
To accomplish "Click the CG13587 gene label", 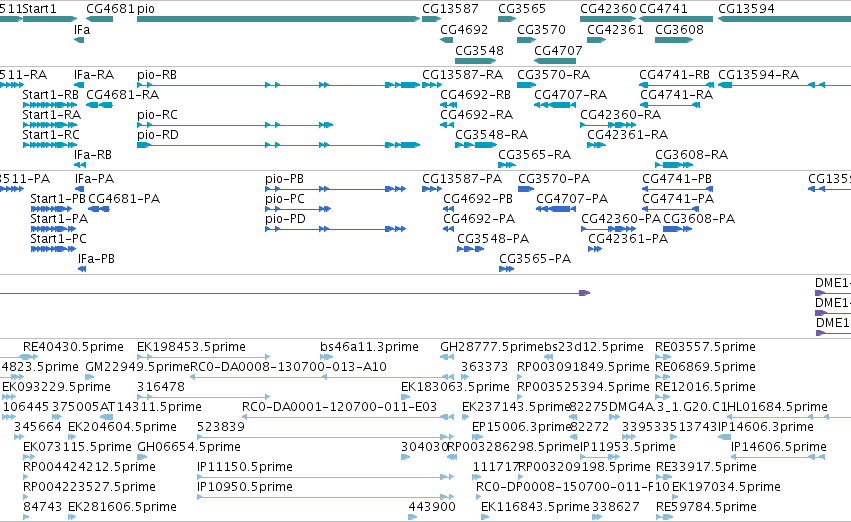I will (x=450, y=9).
